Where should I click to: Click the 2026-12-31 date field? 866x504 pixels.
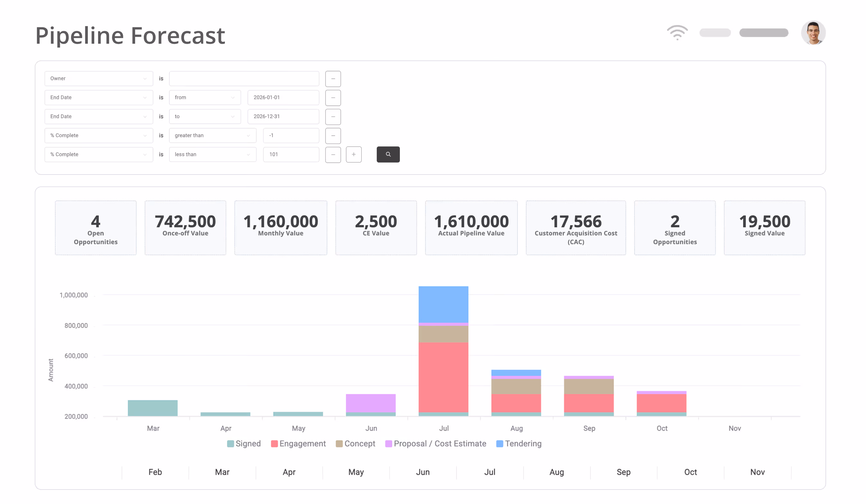(x=283, y=116)
